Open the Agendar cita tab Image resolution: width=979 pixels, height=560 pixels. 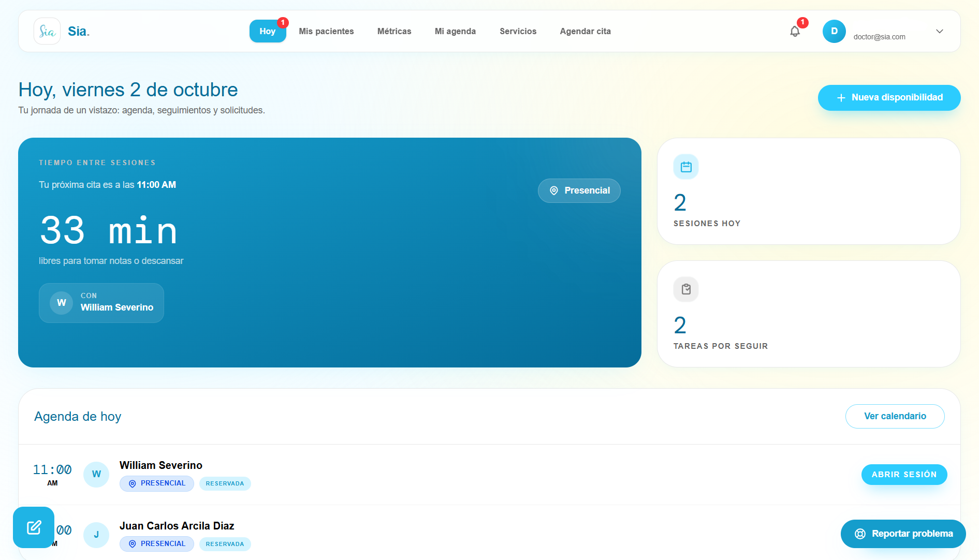tap(585, 31)
